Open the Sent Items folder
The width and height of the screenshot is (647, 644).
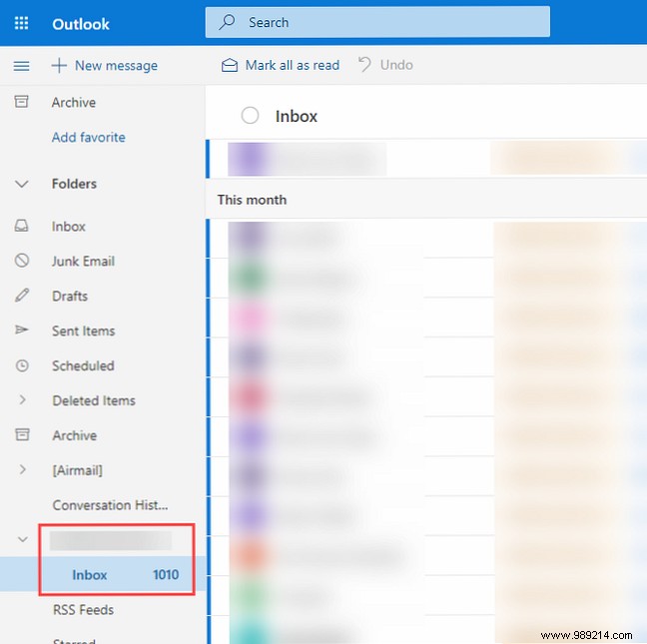pyautogui.click(x=83, y=330)
